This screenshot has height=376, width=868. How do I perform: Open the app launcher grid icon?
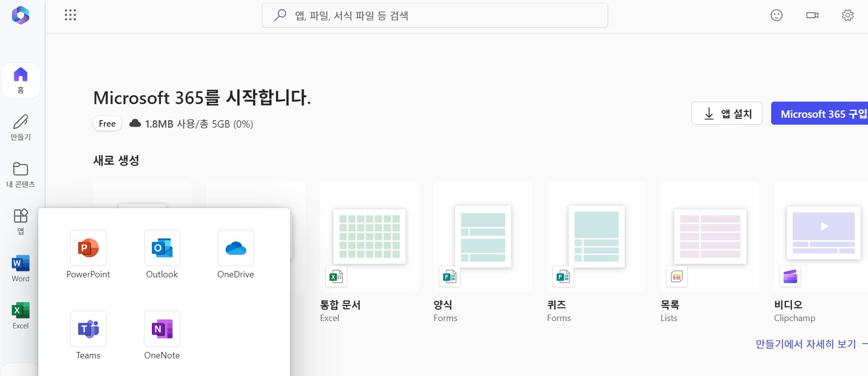[70, 15]
